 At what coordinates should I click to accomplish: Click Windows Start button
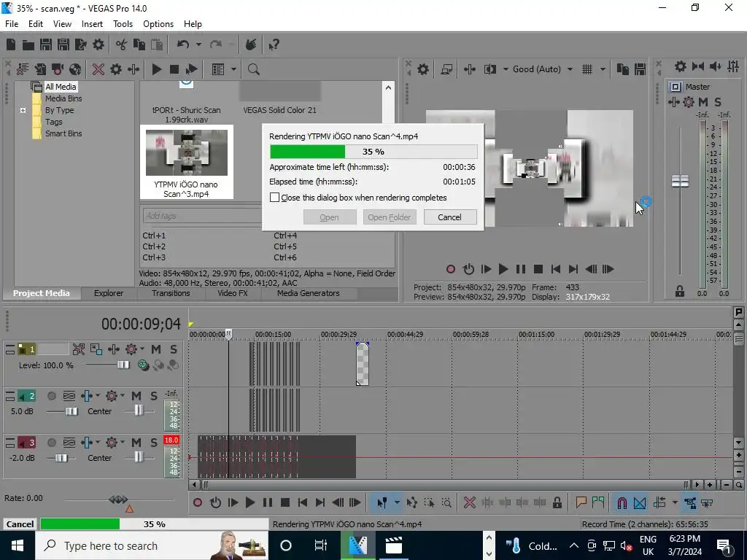(x=18, y=545)
